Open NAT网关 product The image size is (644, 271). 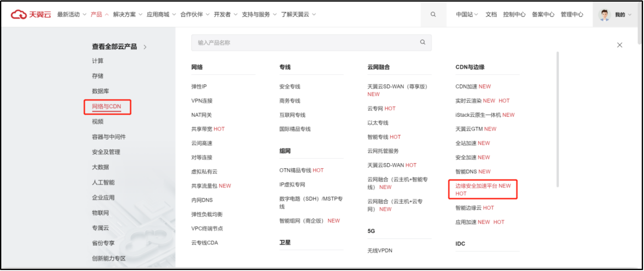coord(202,115)
